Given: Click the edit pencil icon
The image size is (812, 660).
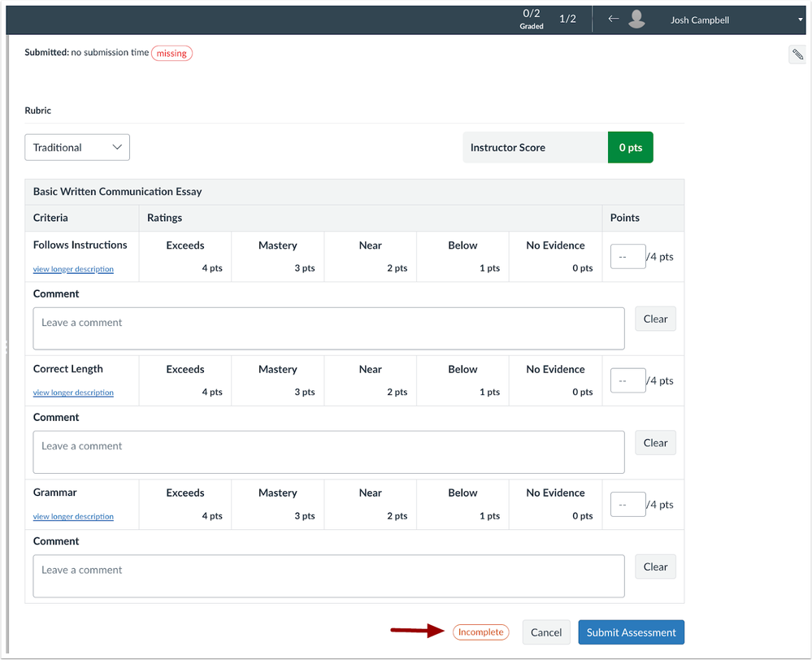Looking at the screenshot, I should coord(797,54).
